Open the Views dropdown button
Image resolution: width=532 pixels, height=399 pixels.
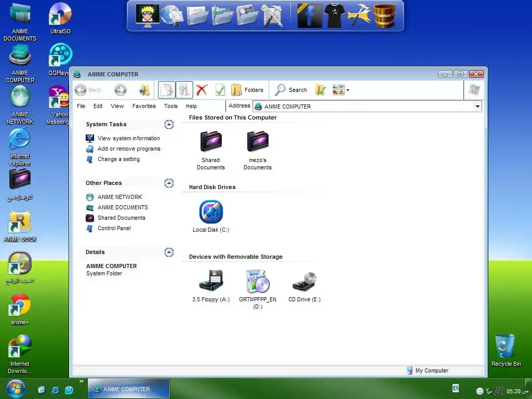coord(341,90)
